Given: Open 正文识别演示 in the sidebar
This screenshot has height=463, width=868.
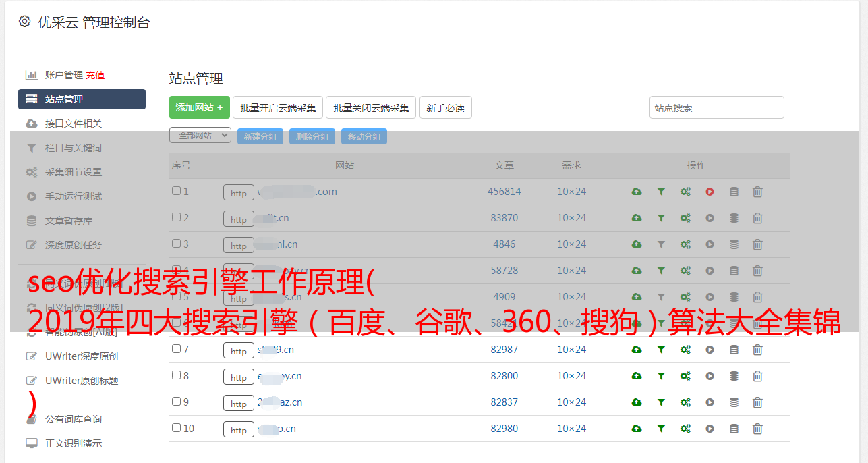Looking at the screenshot, I should point(74,443).
